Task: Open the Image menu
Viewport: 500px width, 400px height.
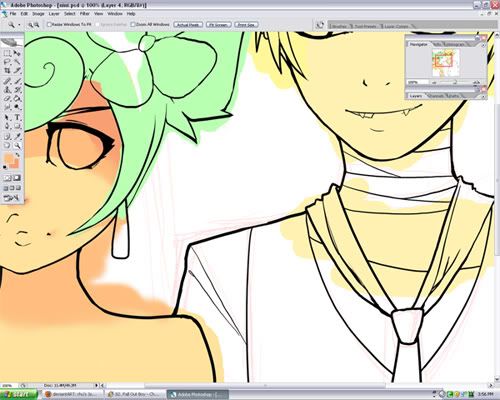Action: click(38, 14)
